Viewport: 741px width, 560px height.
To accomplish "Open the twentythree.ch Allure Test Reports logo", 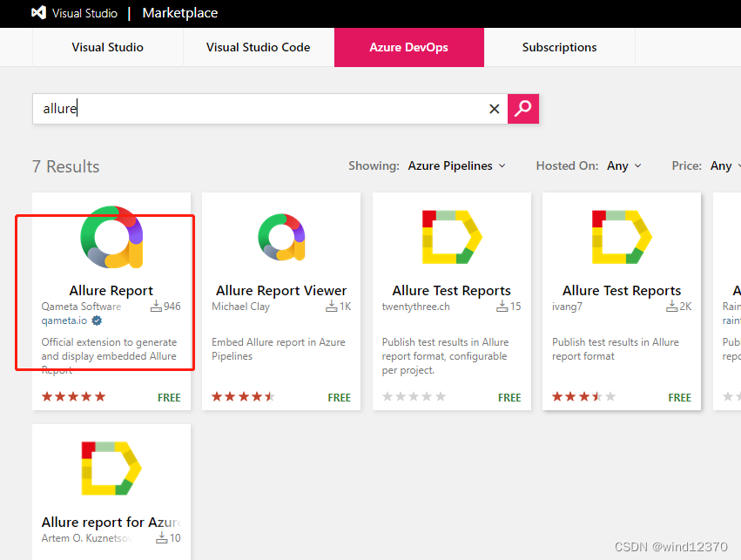I will coord(452,237).
